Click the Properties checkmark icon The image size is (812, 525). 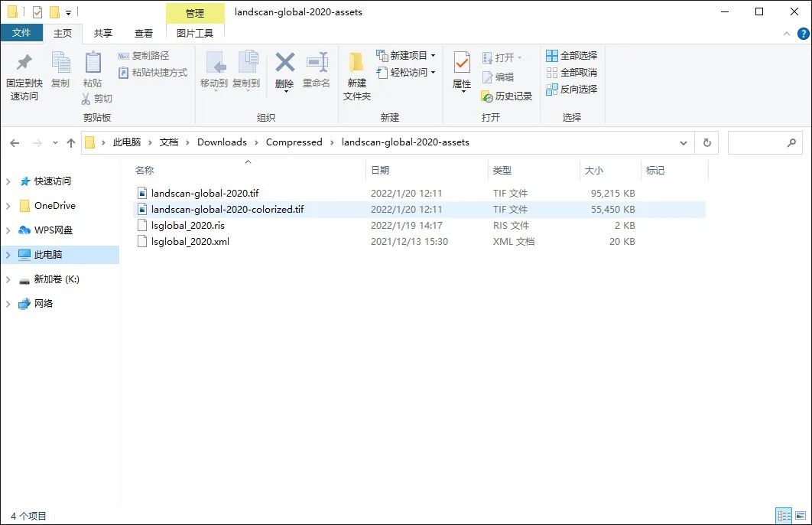click(461, 64)
